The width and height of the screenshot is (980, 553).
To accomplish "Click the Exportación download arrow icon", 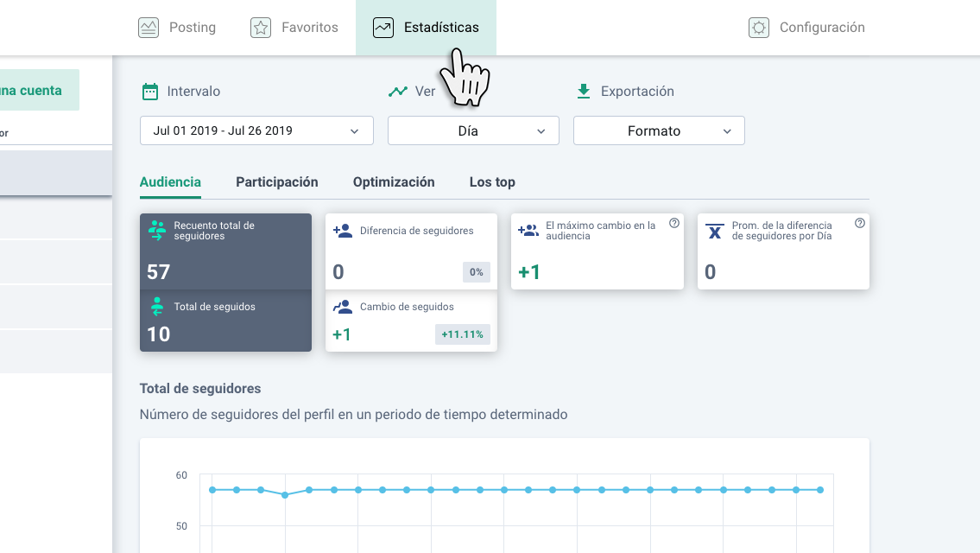I will 584,91.
